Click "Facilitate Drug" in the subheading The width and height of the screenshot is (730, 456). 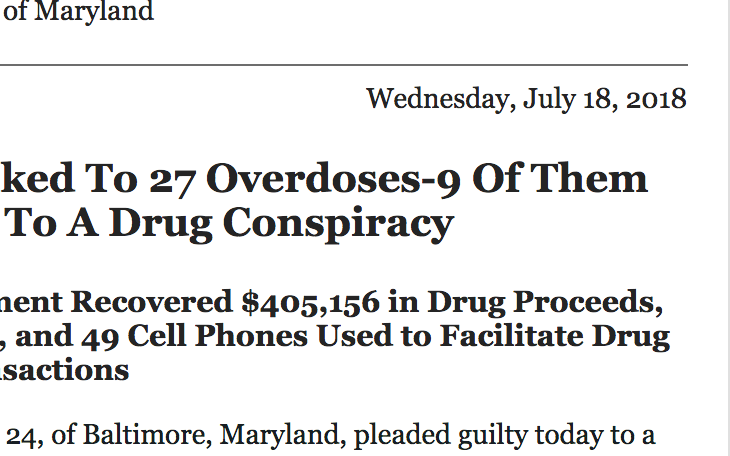coord(554,336)
